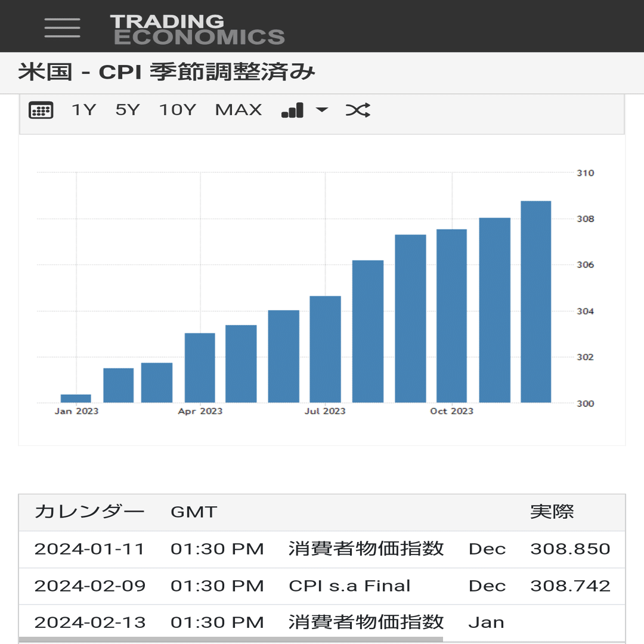The height and width of the screenshot is (644, 644).
Task: Click the page title 米国 - CPI 季節調整済み
Action: click(166, 72)
